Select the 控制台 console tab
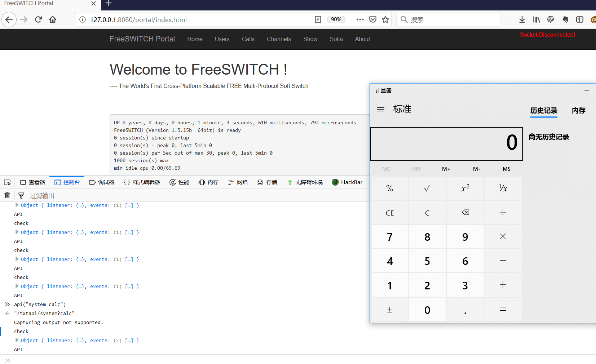Image resolution: width=596 pixels, height=364 pixels. pos(67,182)
